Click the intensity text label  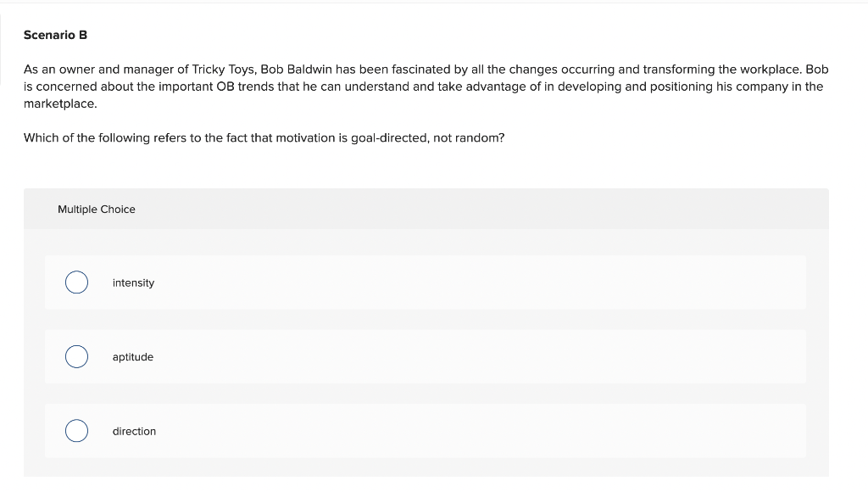133,282
